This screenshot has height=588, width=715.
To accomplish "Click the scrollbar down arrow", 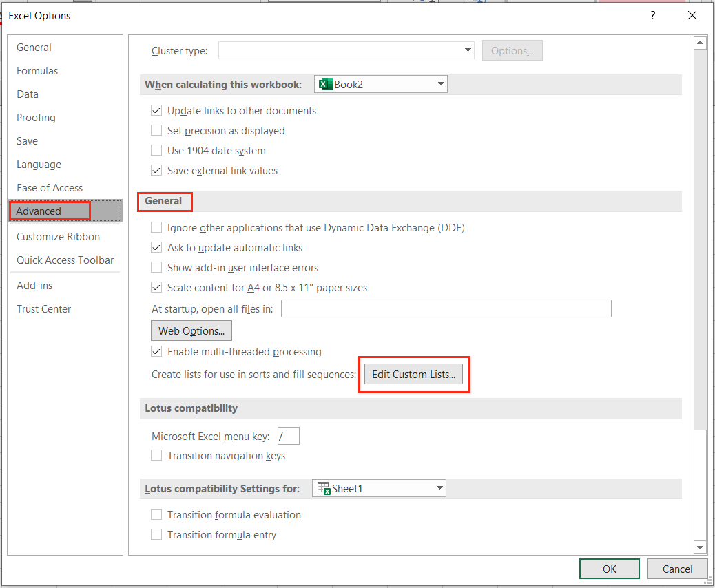I will [x=700, y=547].
